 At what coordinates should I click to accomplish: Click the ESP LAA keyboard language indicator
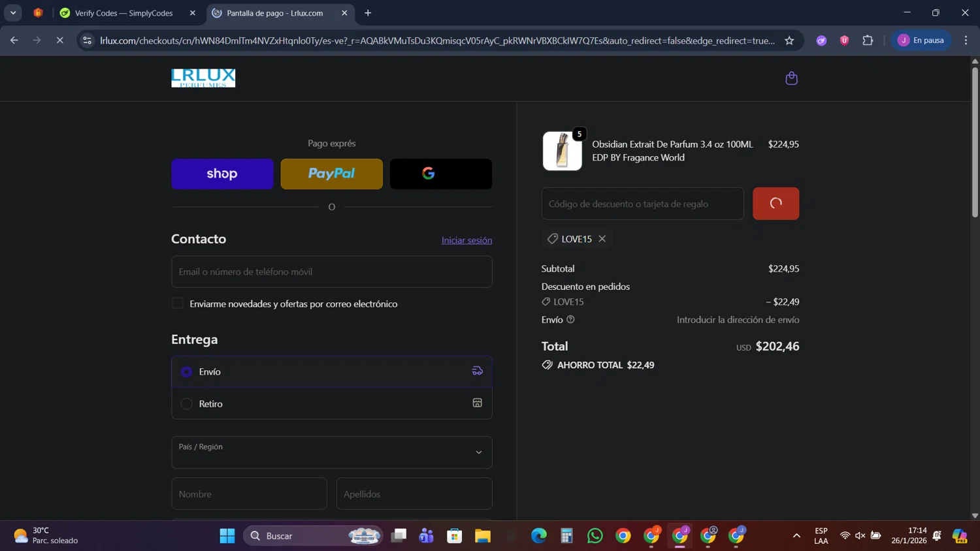pos(821,536)
